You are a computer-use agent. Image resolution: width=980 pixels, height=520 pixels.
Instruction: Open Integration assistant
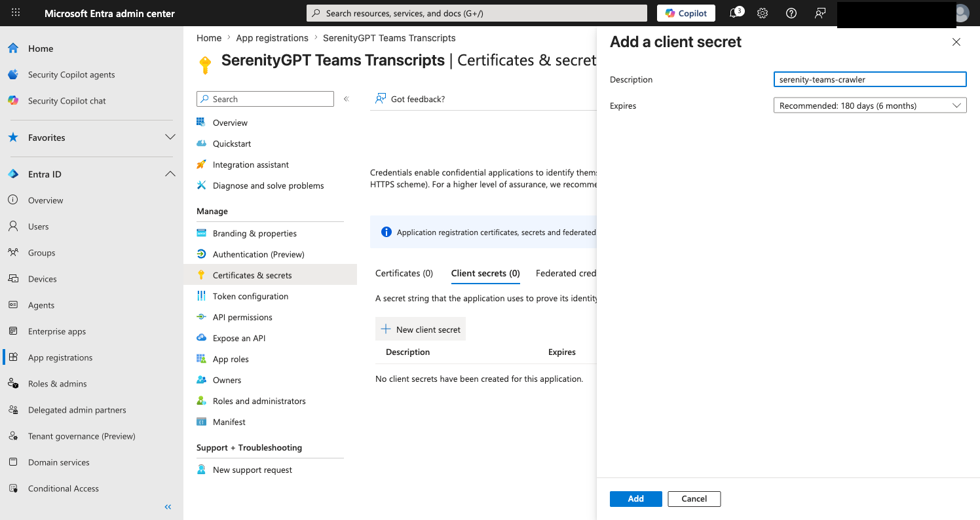pyautogui.click(x=251, y=164)
